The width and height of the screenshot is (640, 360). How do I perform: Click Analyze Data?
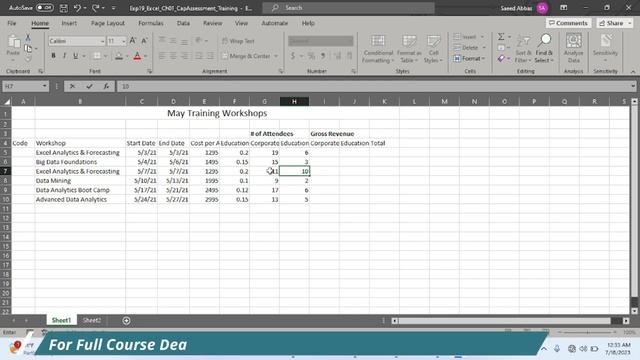click(x=573, y=49)
